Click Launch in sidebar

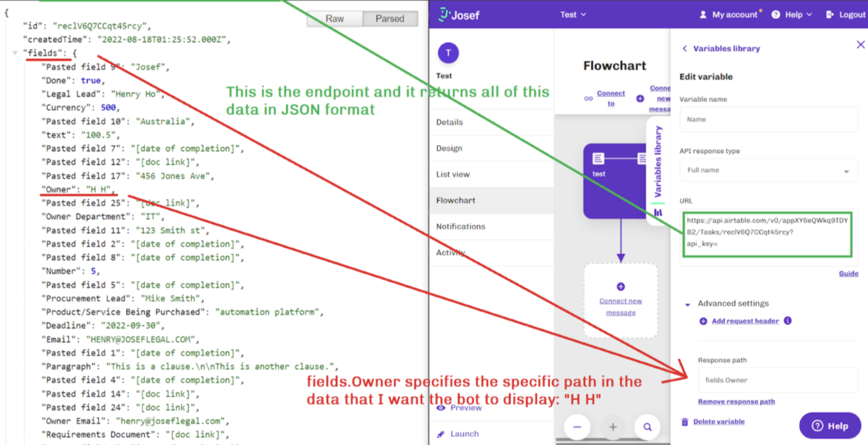coord(464,434)
